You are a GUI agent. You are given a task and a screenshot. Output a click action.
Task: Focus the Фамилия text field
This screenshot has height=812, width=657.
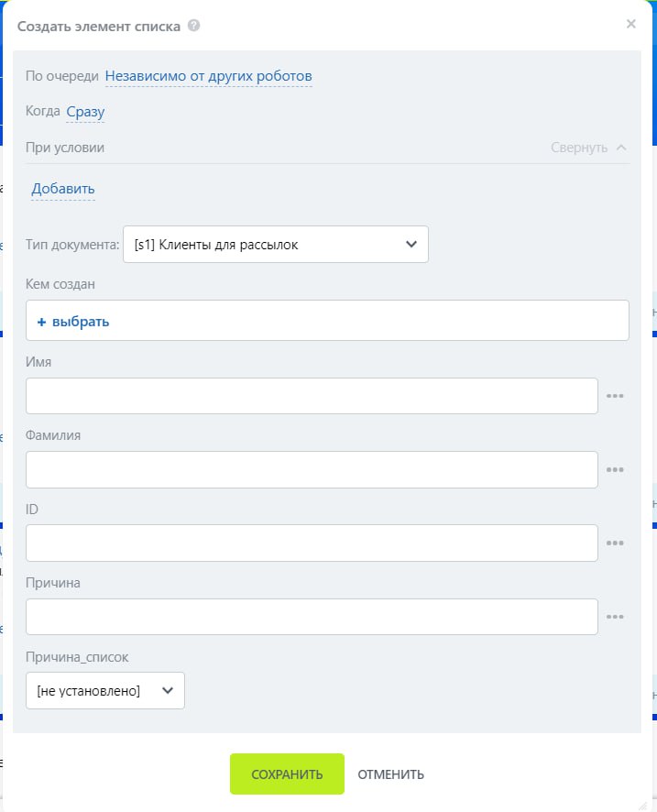point(312,469)
